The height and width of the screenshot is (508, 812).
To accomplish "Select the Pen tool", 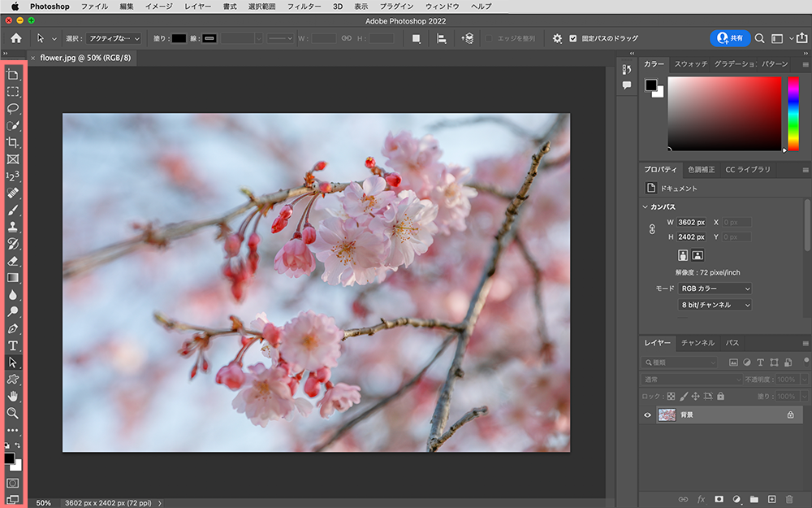I will pos(13,328).
